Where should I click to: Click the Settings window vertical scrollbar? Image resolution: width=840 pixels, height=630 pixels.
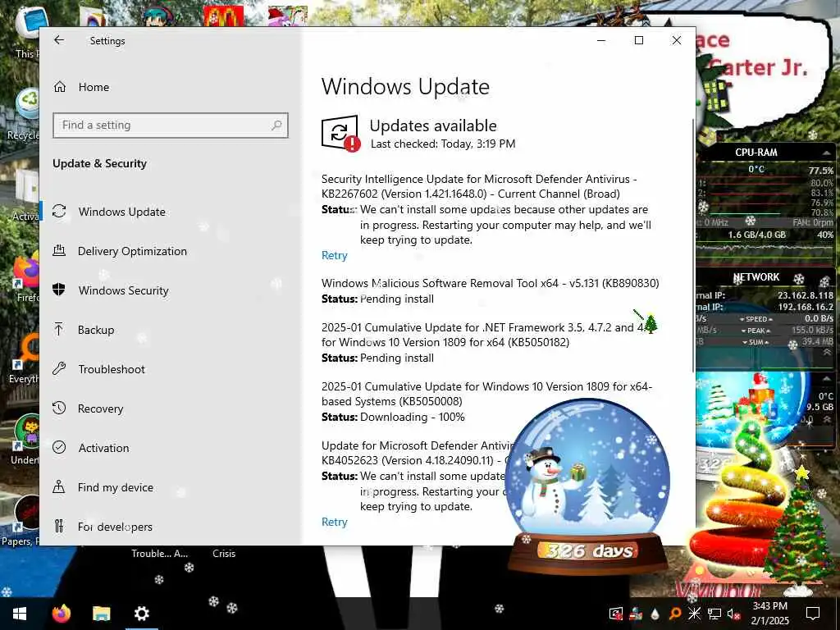[x=692, y=245]
